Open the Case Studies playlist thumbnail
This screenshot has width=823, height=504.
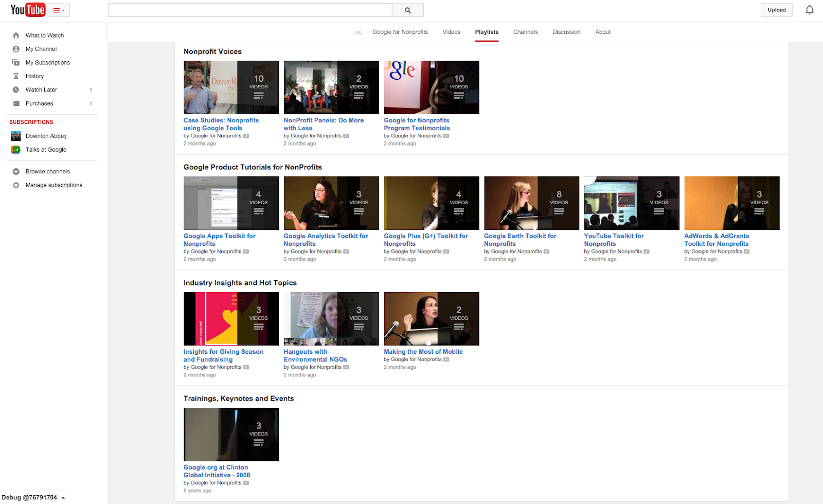click(231, 87)
